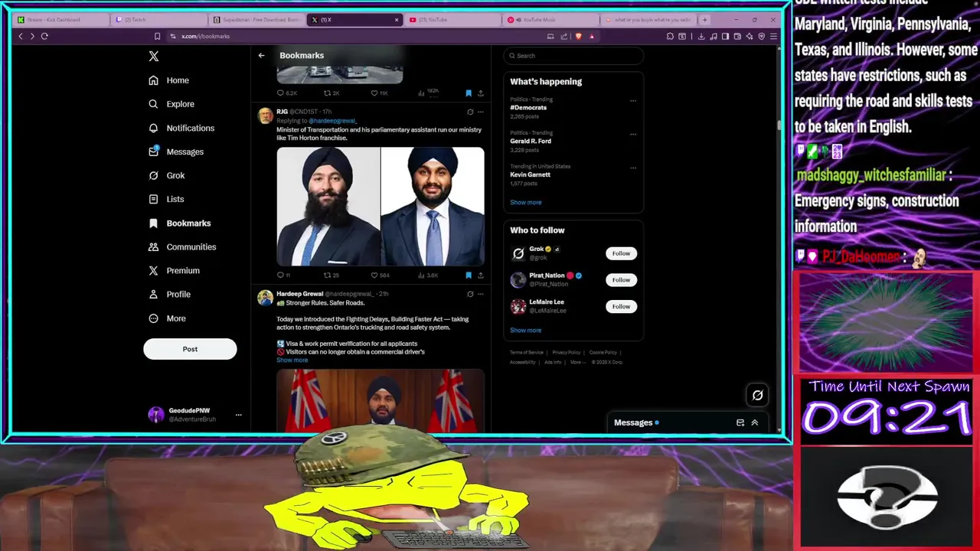Open a new browser tab

(x=704, y=20)
